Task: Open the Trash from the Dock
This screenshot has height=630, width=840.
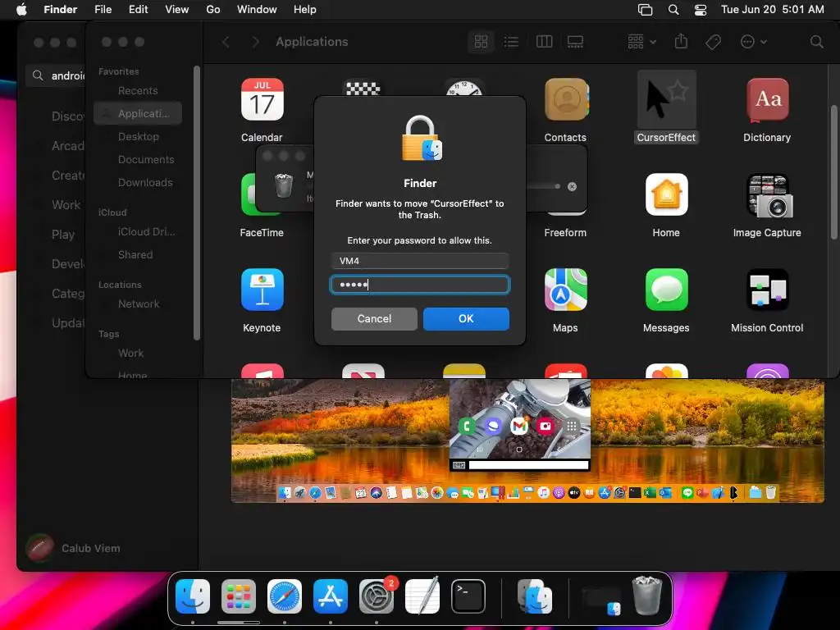Action: click(647, 596)
